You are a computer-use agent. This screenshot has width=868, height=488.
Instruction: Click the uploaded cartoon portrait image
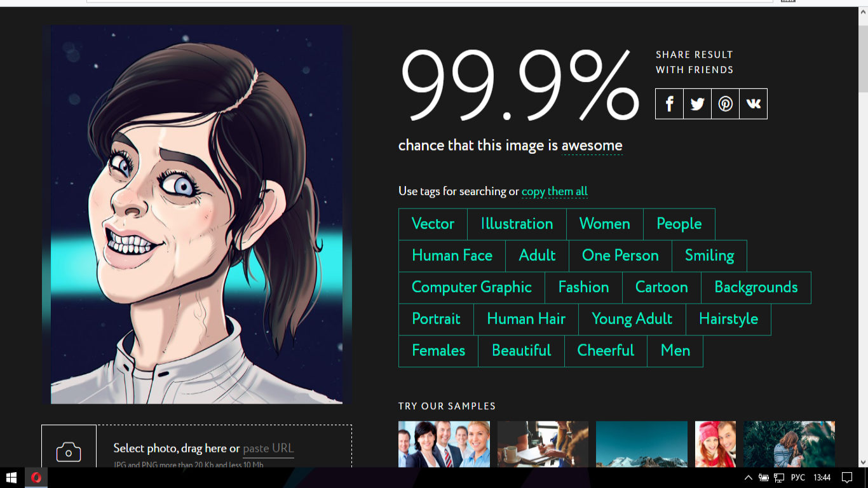[x=197, y=215]
